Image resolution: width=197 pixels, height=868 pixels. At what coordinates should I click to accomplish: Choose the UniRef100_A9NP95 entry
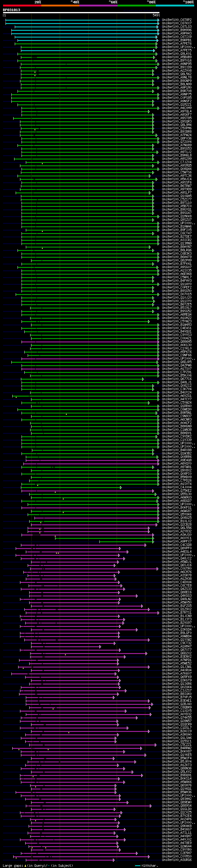coord(177,64)
